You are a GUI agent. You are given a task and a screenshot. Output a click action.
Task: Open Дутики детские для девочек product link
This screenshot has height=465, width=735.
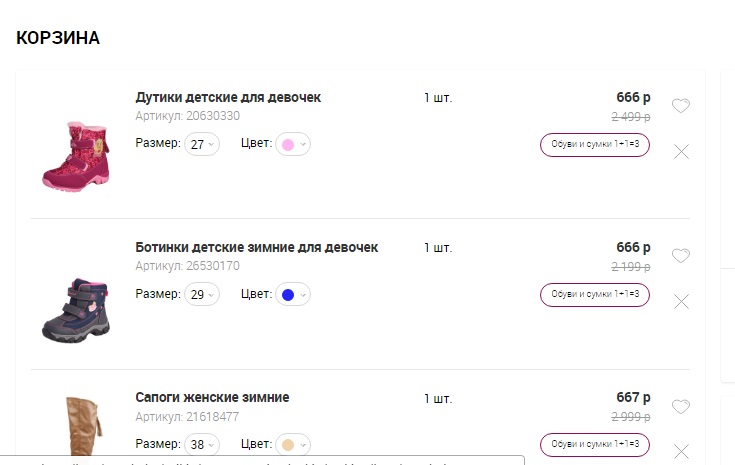(228, 97)
